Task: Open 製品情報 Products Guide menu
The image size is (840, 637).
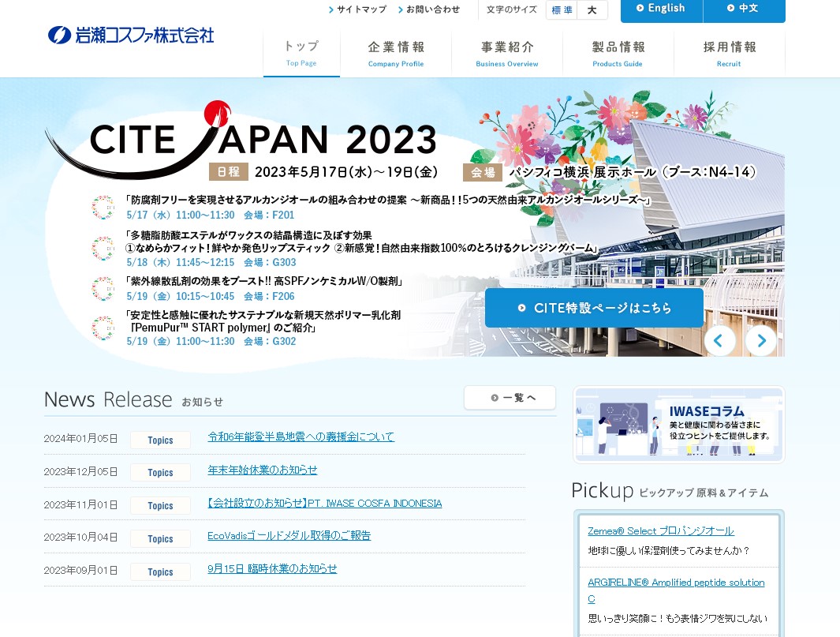Action: (618, 54)
